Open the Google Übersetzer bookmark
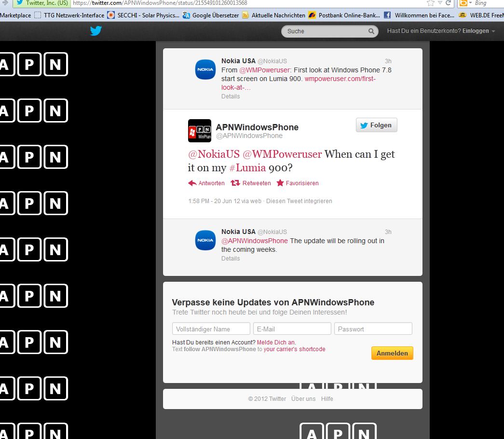Screen dimensions: 504x439 [x=211, y=15]
